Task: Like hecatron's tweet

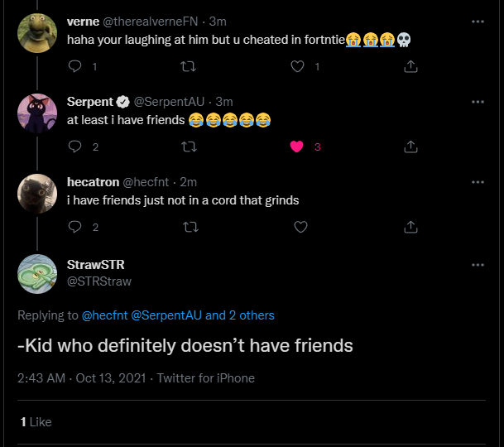Action: coord(300,227)
